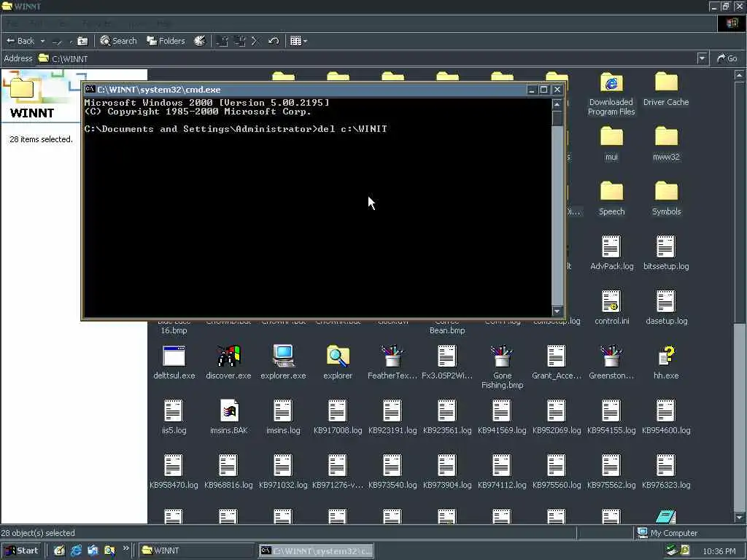Select the Downloaded Program Files folder
Screen dimensions: 747x560
[x=611, y=94]
